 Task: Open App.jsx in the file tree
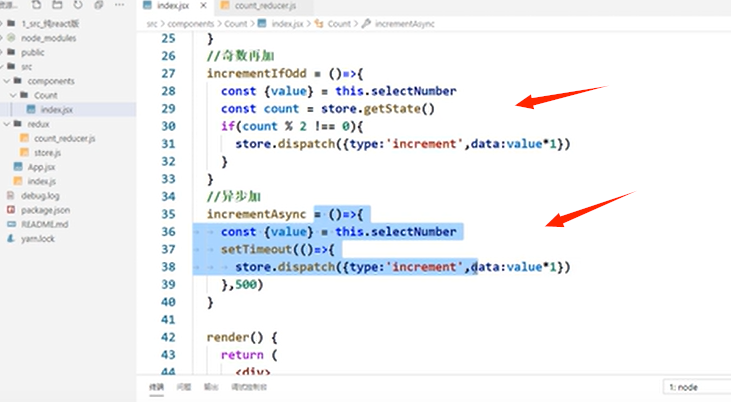(41, 167)
